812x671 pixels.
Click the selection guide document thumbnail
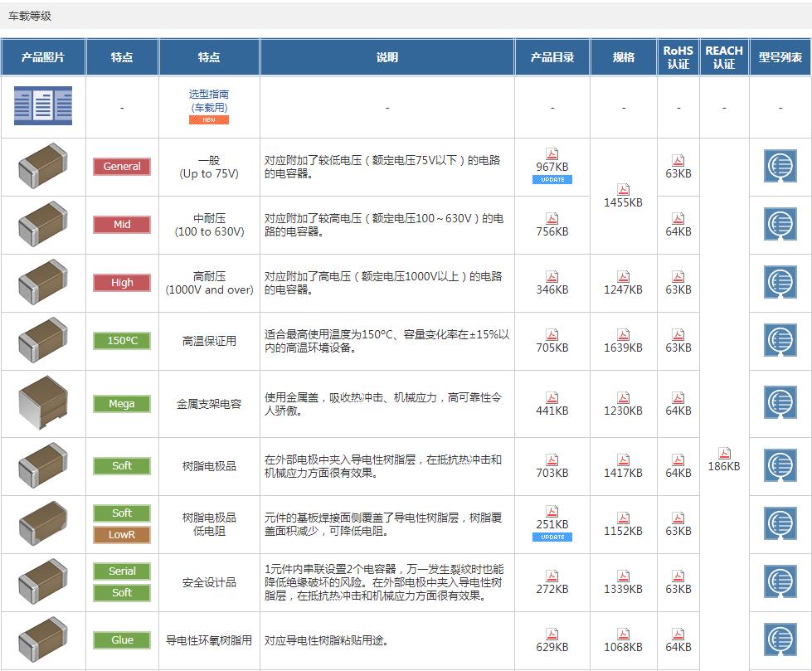pos(43,106)
